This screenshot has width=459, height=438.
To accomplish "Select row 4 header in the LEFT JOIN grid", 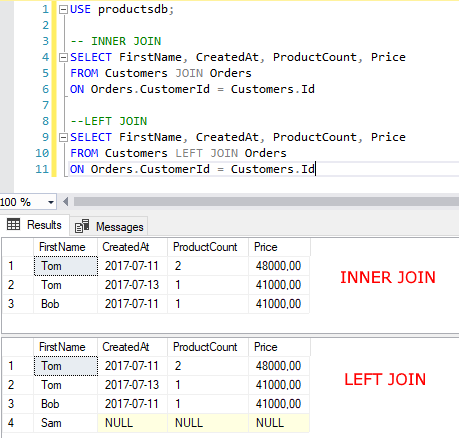I will click(18, 423).
